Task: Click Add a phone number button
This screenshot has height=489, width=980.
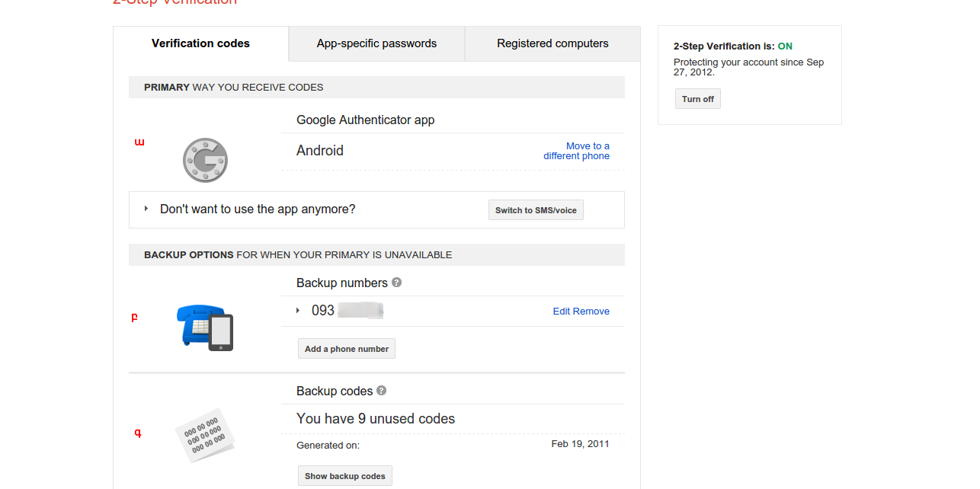Action: 346,349
